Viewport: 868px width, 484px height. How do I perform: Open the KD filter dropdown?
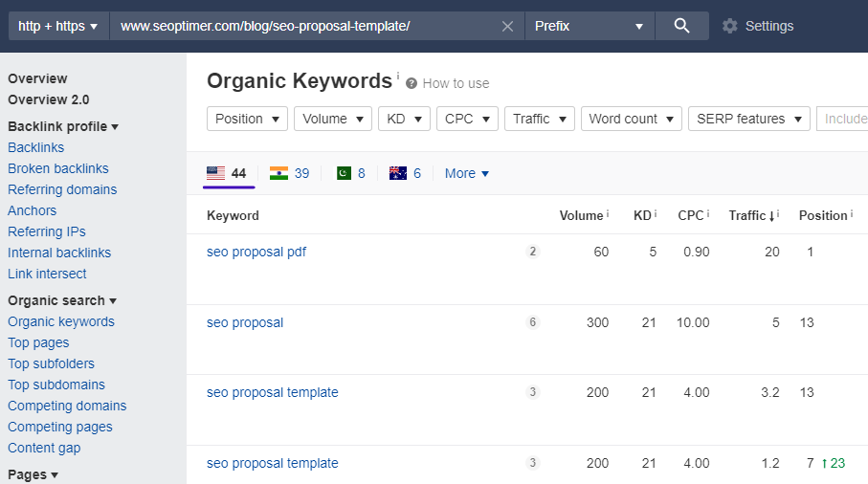point(403,119)
